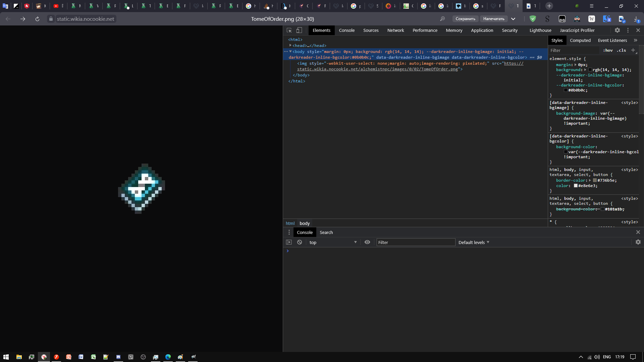The width and height of the screenshot is (644, 362).
Task: Click the console Filter input field
Action: 415,242
